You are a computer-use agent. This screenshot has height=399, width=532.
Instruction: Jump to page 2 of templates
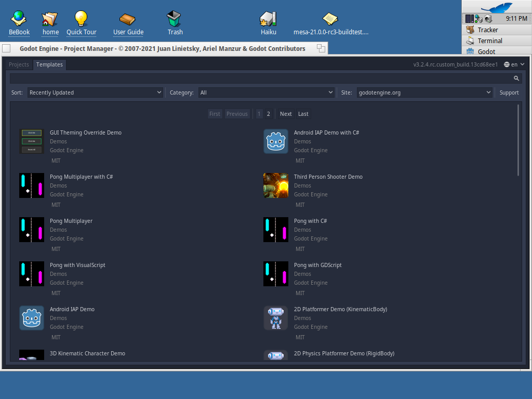269,114
